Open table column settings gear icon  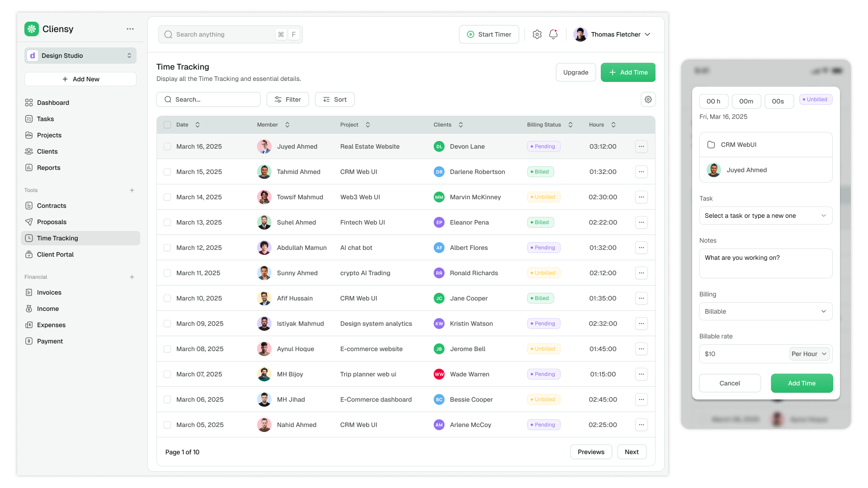[x=648, y=99]
